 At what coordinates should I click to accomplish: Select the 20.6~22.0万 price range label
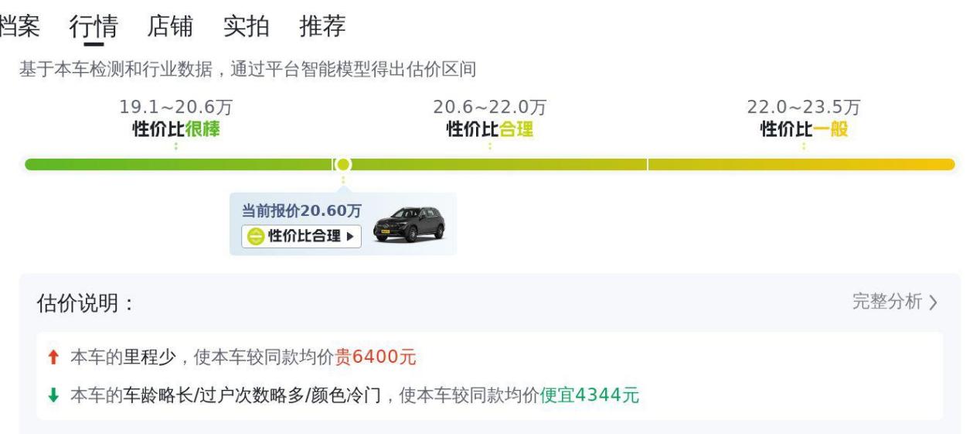coord(490,108)
